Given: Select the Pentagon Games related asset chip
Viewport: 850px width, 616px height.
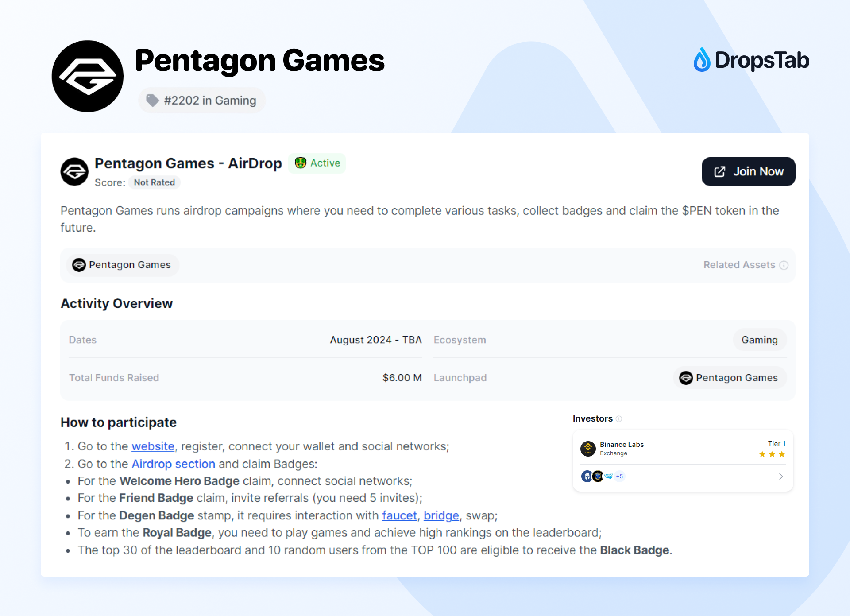Looking at the screenshot, I should (122, 265).
